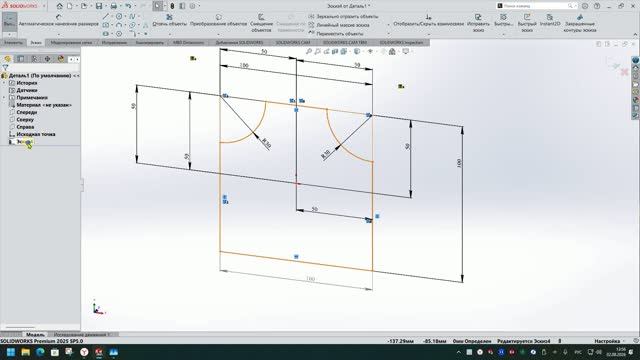Screen dimensions: 640x360
Task: Open the Home icon in the quick access toolbar
Action: [x=60, y=6]
